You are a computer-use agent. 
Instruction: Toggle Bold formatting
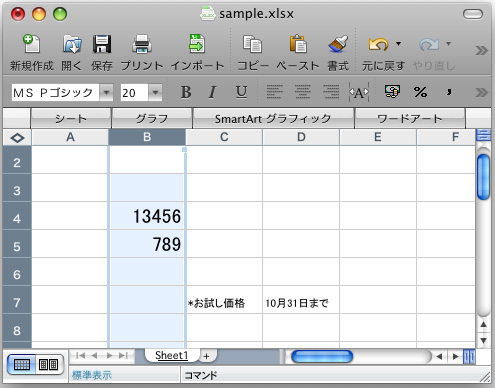(186, 92)
